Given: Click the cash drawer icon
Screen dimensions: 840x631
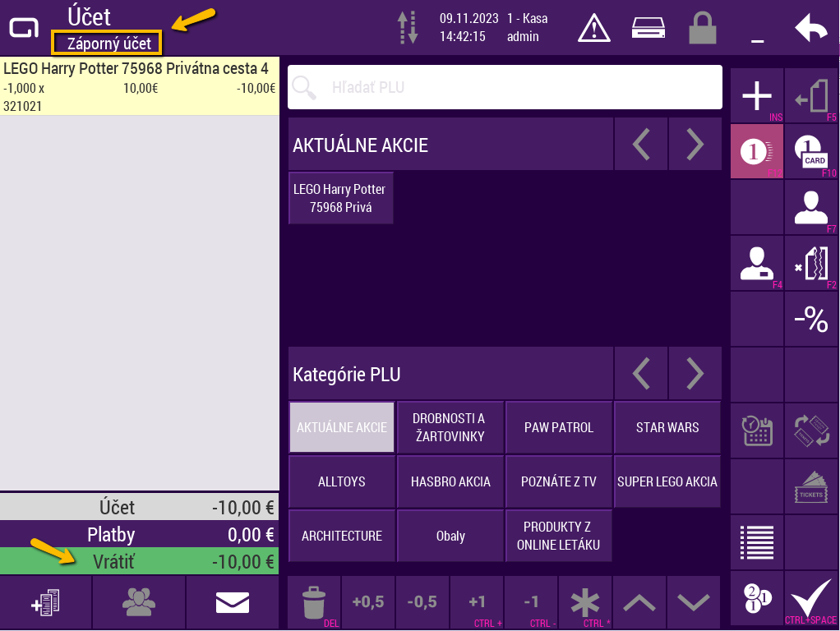Looking at the screenshot, I should point(647,29).
